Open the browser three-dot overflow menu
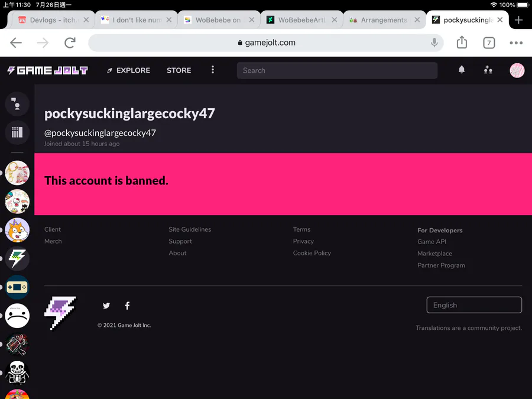532x399 pixels. [515, 43]
